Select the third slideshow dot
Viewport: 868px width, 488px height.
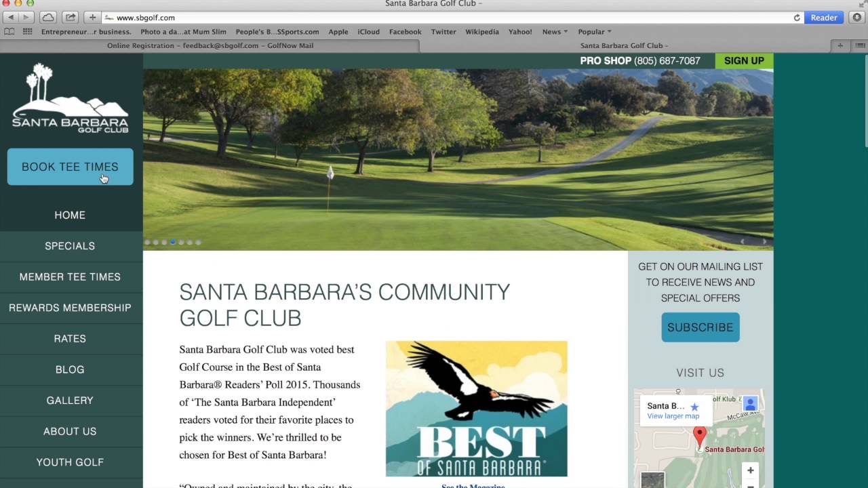164,242
